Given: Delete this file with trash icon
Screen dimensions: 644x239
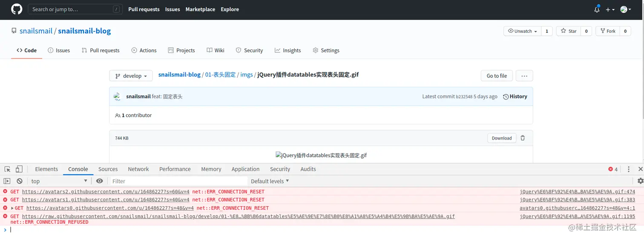Looking at the screenshot, I should pyautogui.click(x=523, y=138).
